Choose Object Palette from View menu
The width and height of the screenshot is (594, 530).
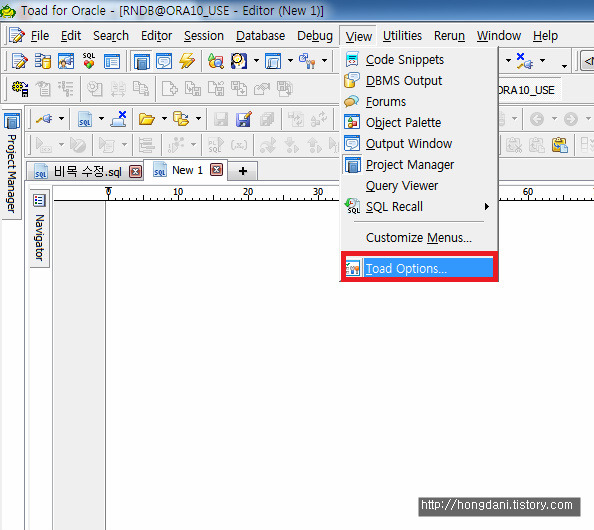(x=419, y=123)
